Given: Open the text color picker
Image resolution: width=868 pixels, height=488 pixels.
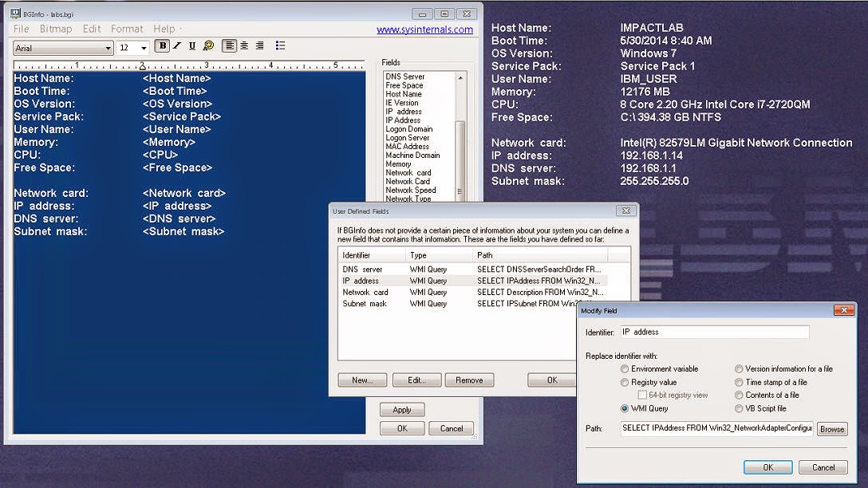Looking at the screenshot, I should pyautogui.click(x=209, y=45).
